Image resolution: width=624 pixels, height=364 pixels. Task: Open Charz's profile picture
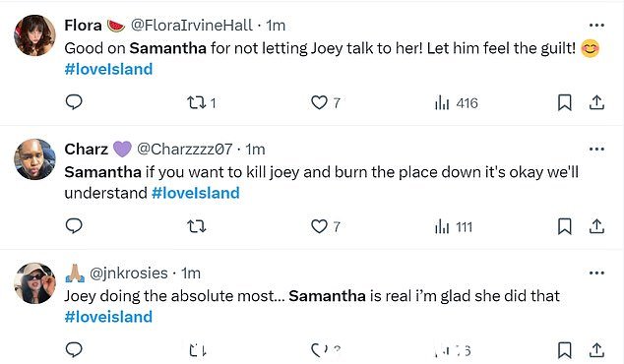[35, 159]
